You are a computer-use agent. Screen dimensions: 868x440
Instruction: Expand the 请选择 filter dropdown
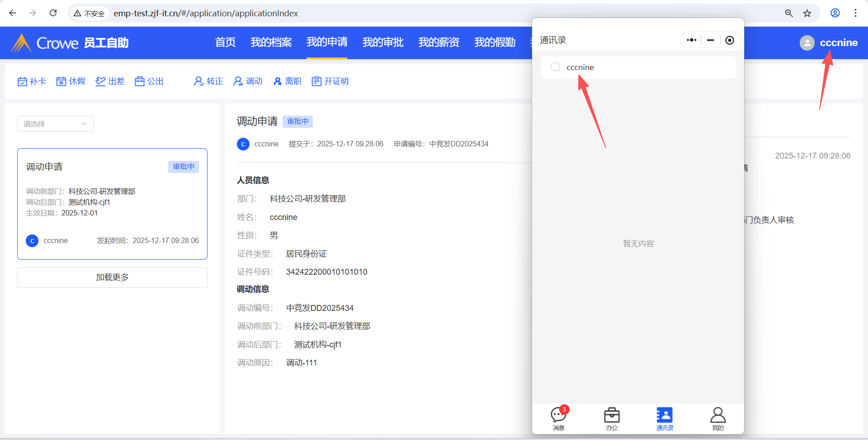pyautogui.click(x=55, y=124)
